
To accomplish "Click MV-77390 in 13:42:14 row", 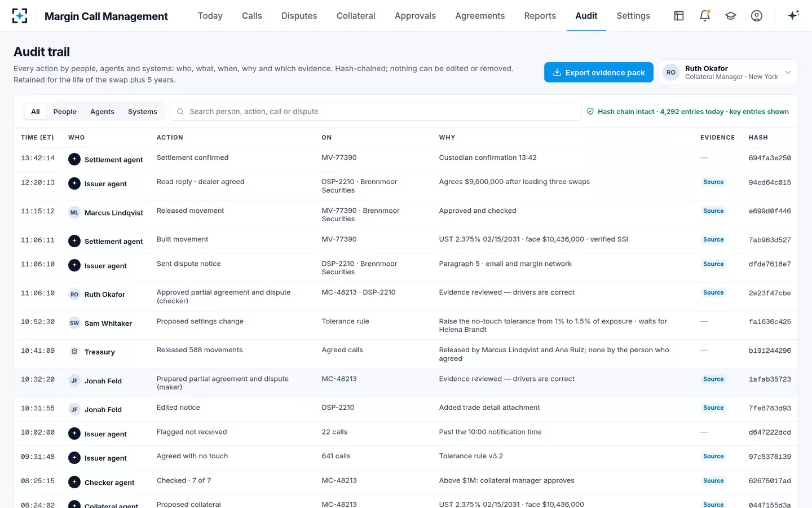I will pos(339,157).
